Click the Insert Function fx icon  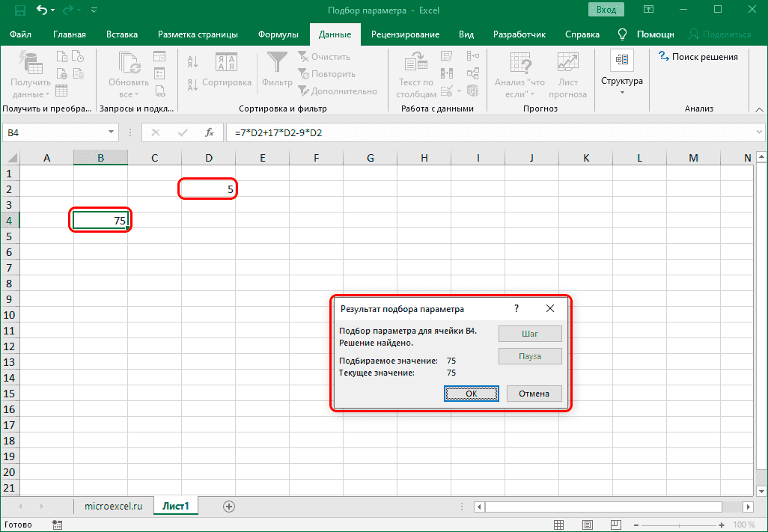pyautogui.click(x=210, y=132)
